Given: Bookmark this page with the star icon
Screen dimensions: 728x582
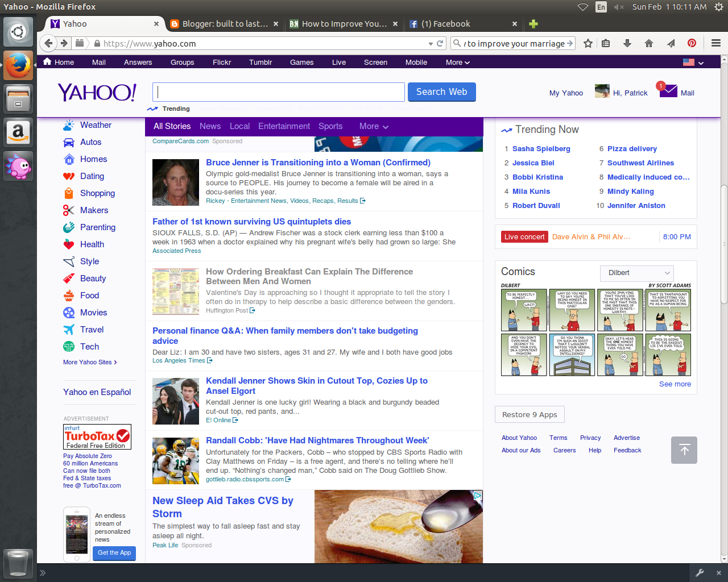Looking at the screenshot, I should click(x=588, y=43).
